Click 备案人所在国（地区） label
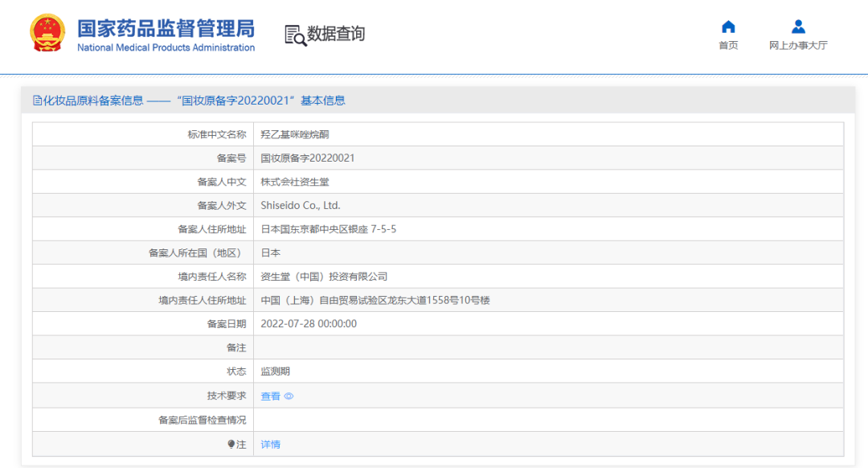This screenshot has height=468, width=868. point(197,252)
